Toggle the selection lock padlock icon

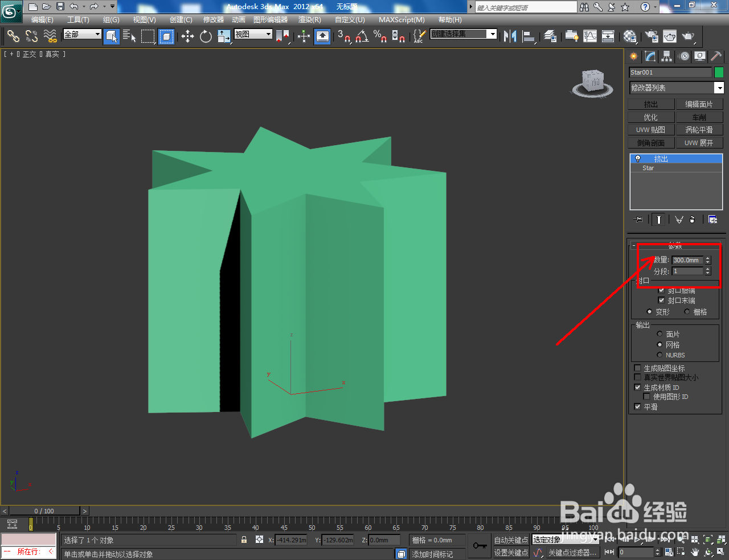244,540
